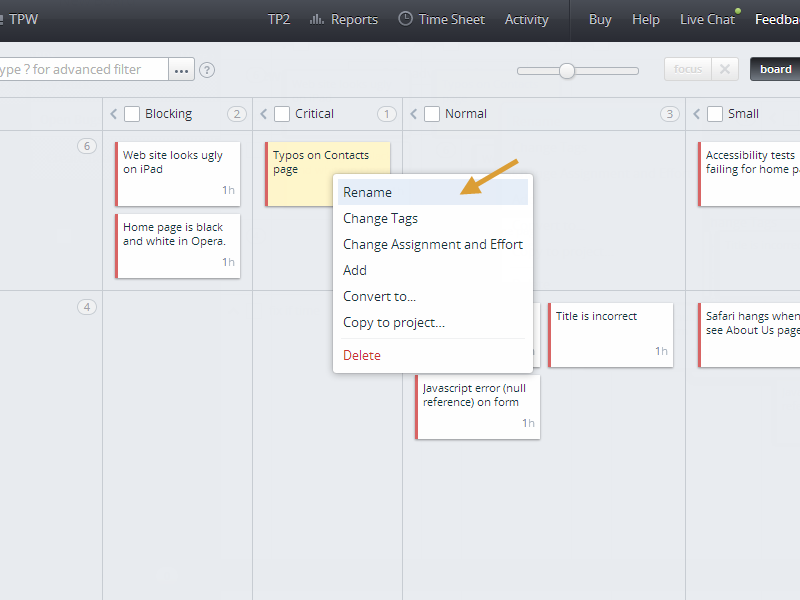Open the 'Javascript error (null reference)' card
The image size is (800, 600).
coord(478,407)
